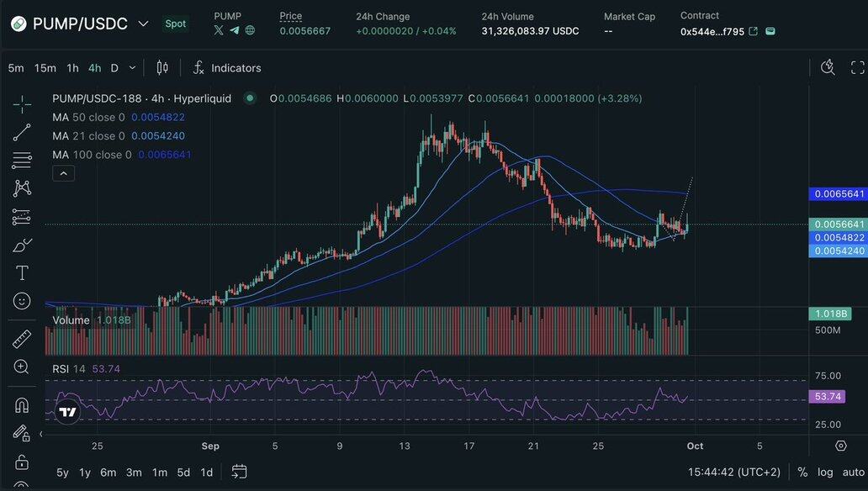This screenshot has height=491, width=868.
Task: Set date range to 1y
Action: coord(85,473)
